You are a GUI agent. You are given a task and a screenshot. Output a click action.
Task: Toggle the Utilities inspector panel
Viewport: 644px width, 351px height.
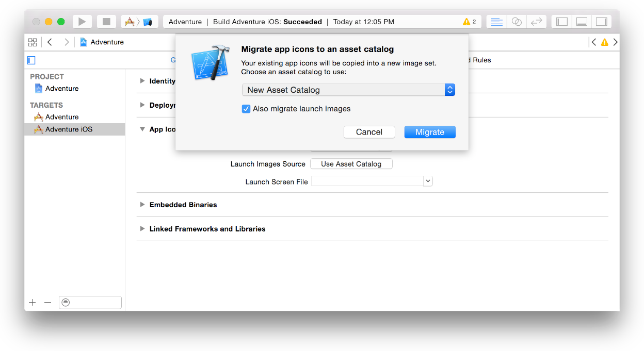(x=601, y=21)
